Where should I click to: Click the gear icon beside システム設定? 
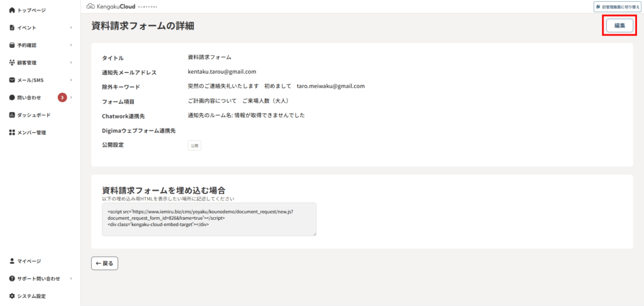pos(12,296)
